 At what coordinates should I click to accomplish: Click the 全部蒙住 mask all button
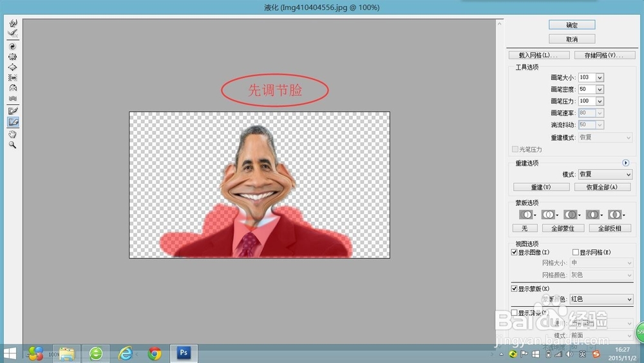[563, 228]
